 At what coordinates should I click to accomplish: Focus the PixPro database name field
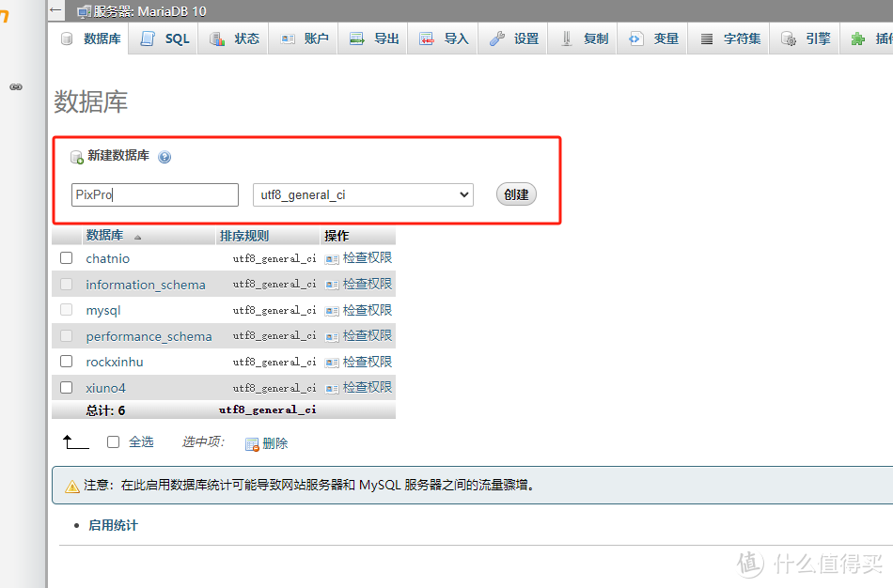[x=155, y=194]
